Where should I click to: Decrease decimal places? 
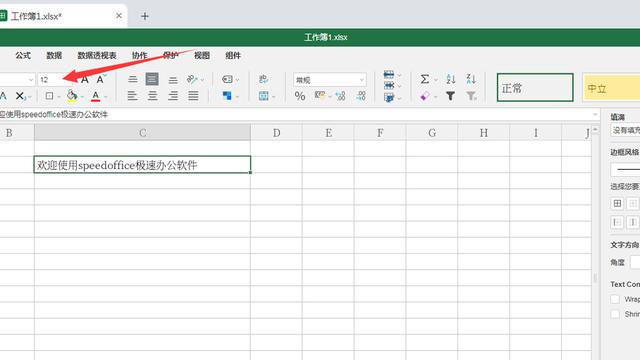pyautogui.click(x=340, y=96)
